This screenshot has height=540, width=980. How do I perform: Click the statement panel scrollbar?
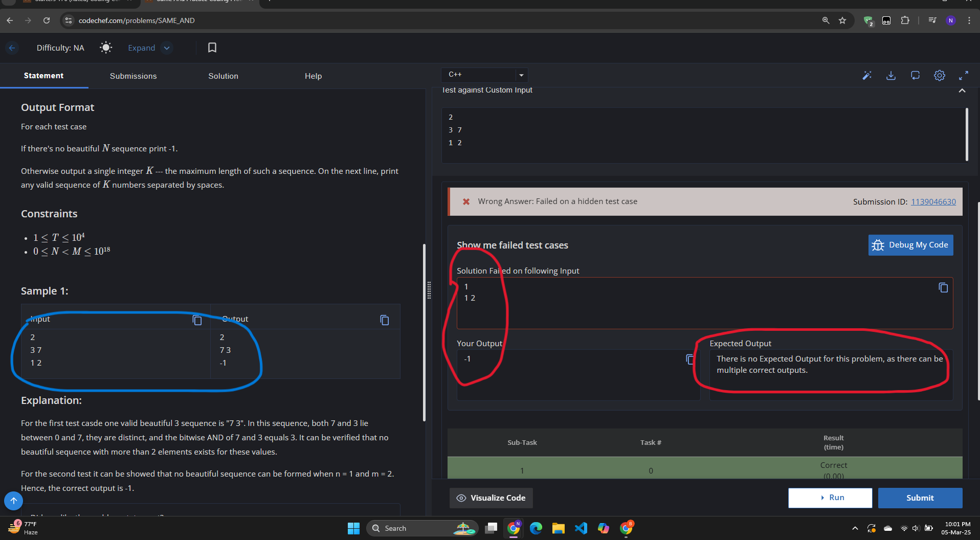pos(424,332)
